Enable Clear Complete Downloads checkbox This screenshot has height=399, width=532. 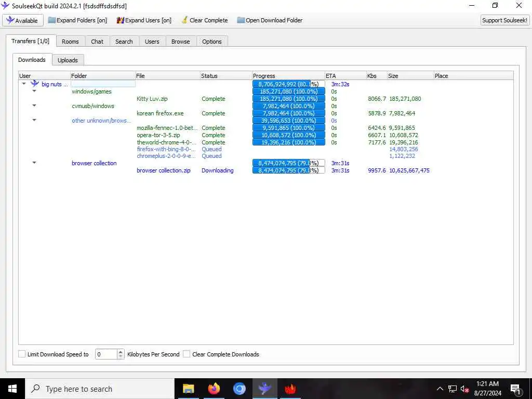coord(187,354)
